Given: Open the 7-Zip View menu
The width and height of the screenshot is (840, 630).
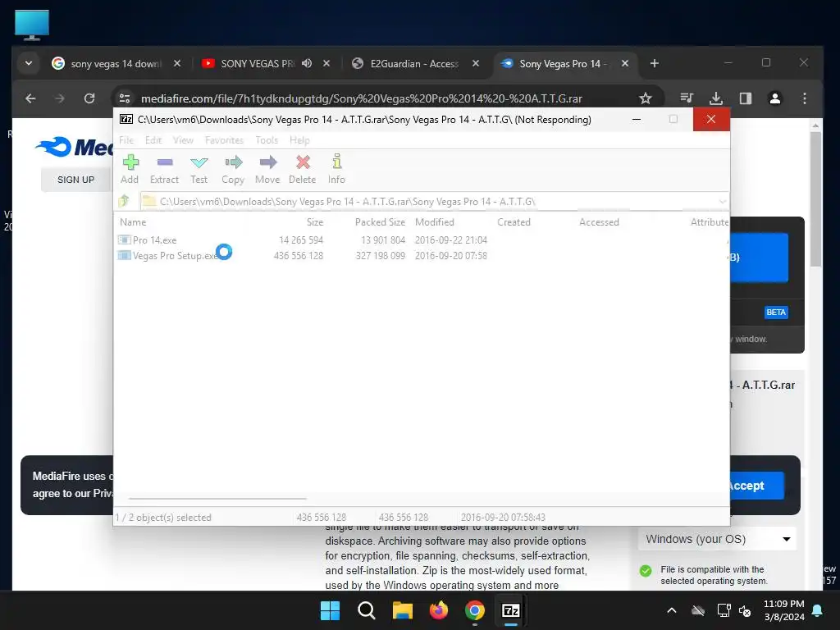Looking at the screenshot, I should (183, 140).
